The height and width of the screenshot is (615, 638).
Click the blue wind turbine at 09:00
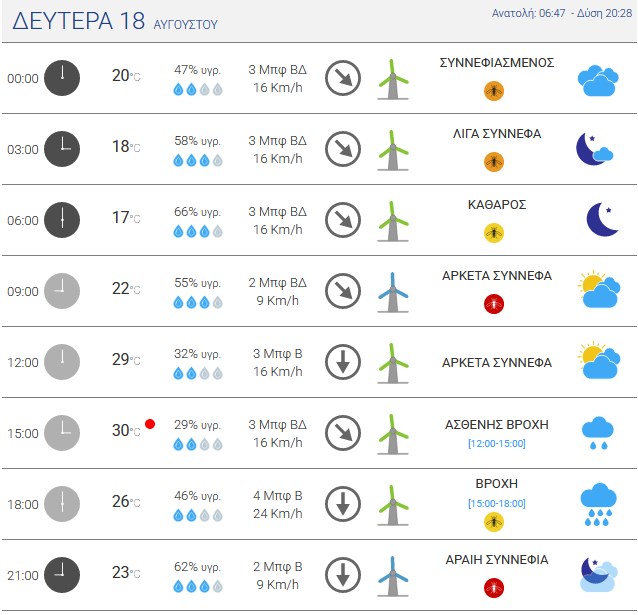coord(393,292)
